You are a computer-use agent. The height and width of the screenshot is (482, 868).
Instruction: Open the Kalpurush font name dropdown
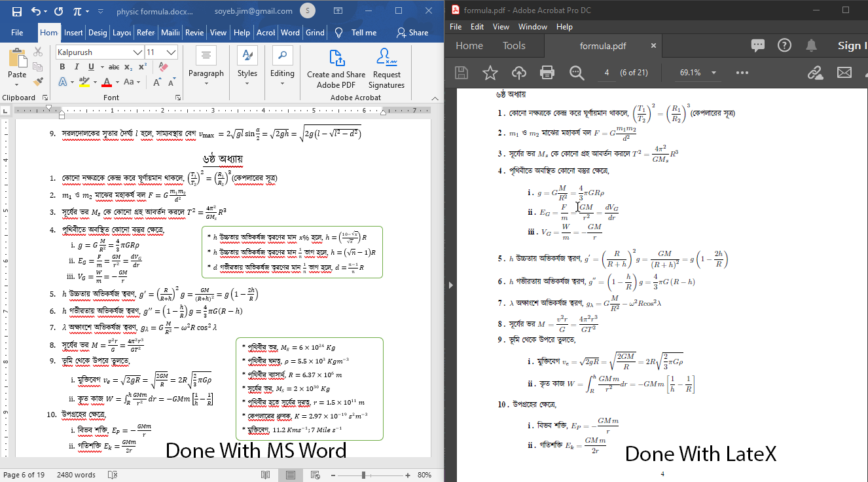coord(137,52)
